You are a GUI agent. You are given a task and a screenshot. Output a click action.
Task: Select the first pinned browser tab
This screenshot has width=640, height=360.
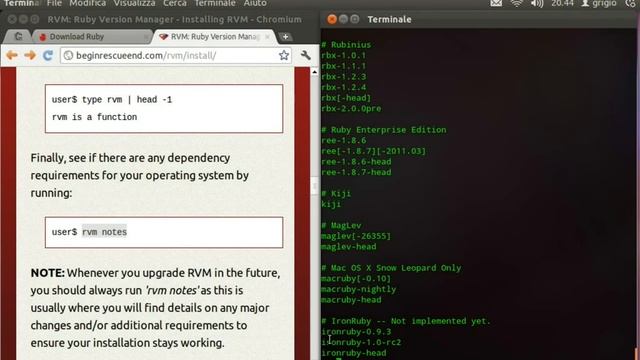[x=18, y=37]
